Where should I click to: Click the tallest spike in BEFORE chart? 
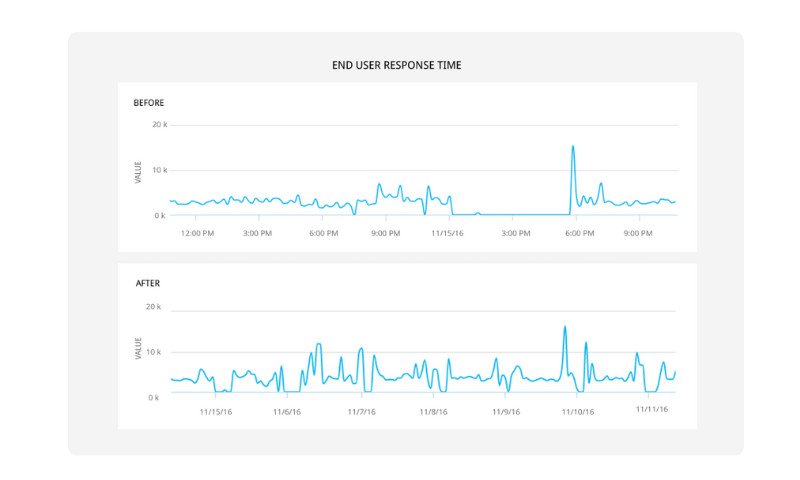(x=573, y=147)
